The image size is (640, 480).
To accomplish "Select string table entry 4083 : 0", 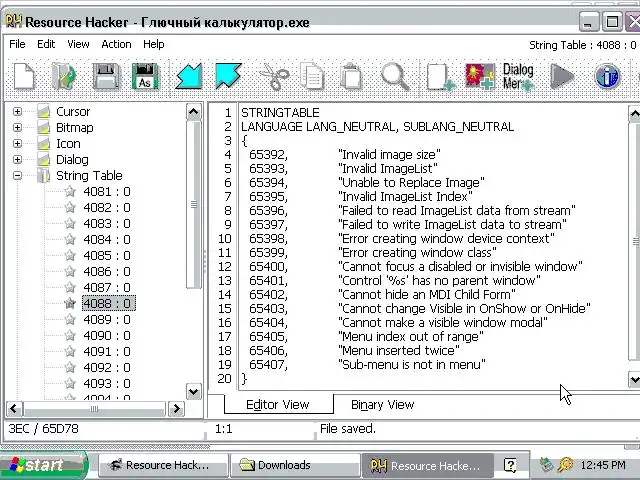I will tap(107, 224).
